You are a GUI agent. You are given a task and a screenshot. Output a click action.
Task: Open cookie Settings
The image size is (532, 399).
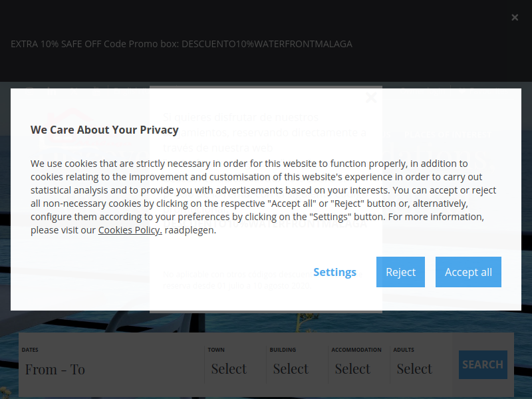pos(334,272)
